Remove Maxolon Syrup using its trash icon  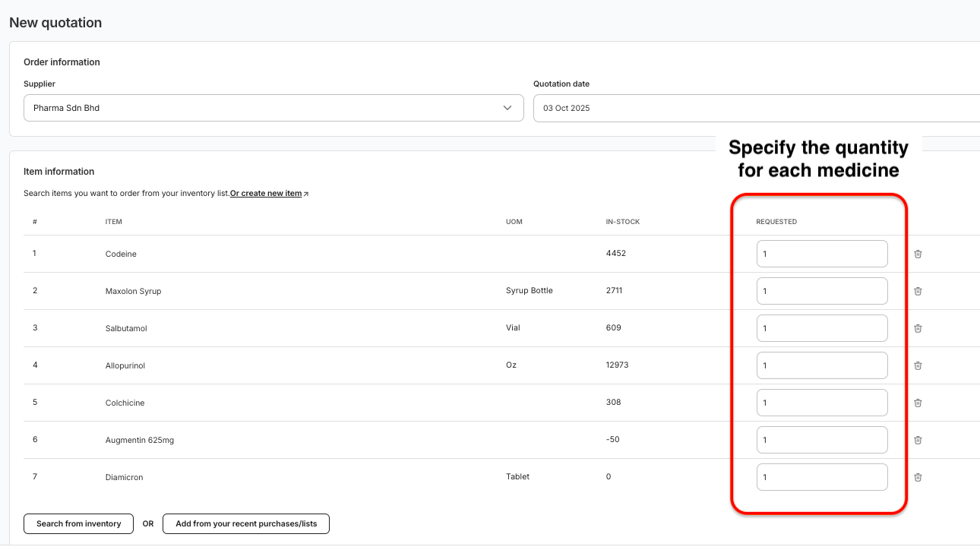[918, 291]
